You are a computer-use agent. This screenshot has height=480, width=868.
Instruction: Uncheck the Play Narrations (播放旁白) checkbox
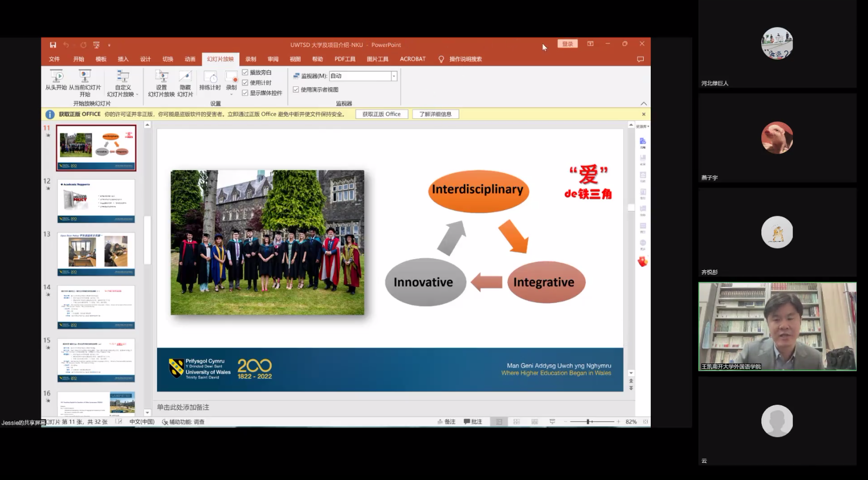pyautogui.click(x=245, y=73)
